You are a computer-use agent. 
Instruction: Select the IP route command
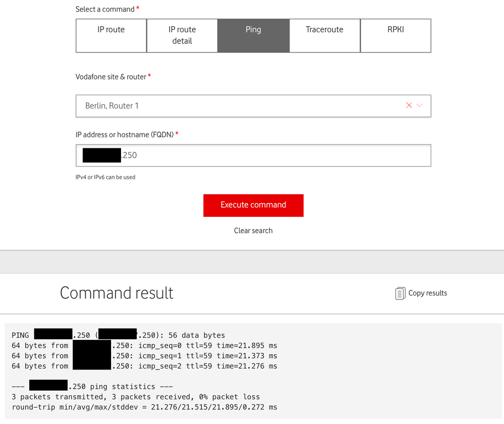[x=111, y=36]
